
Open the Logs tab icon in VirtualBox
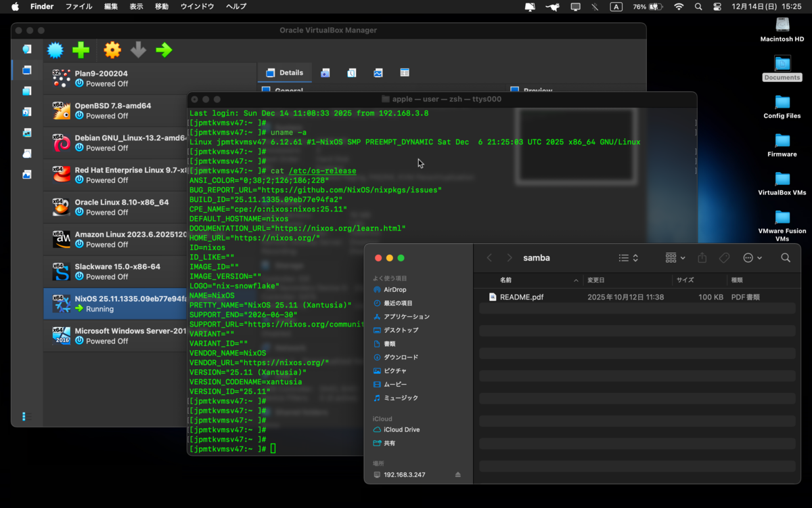coord(352,72)
